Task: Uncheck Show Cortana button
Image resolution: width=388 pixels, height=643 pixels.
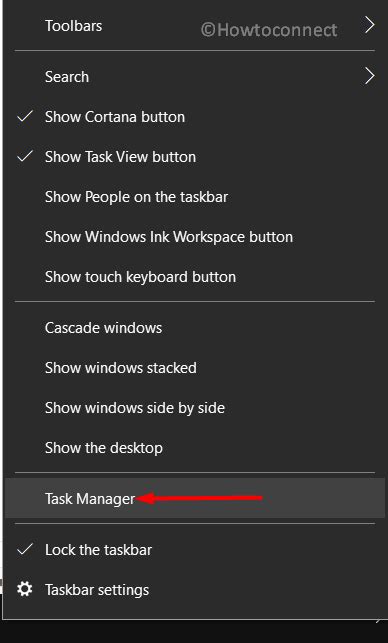Action: [194, 117]
